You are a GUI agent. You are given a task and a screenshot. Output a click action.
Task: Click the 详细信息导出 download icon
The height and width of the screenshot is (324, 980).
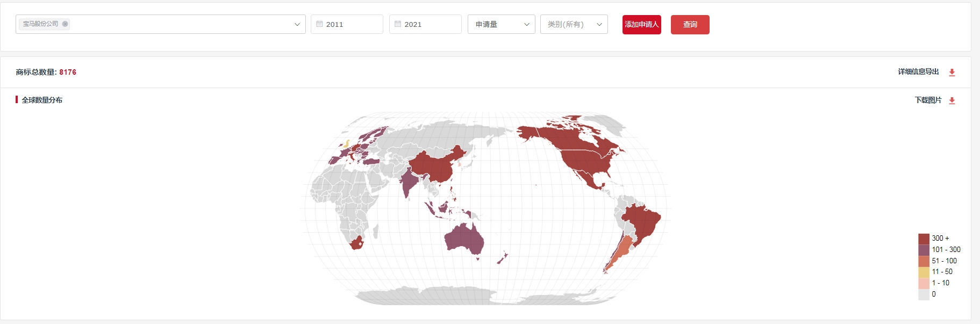pyautogui.click(x=952, y=72)
